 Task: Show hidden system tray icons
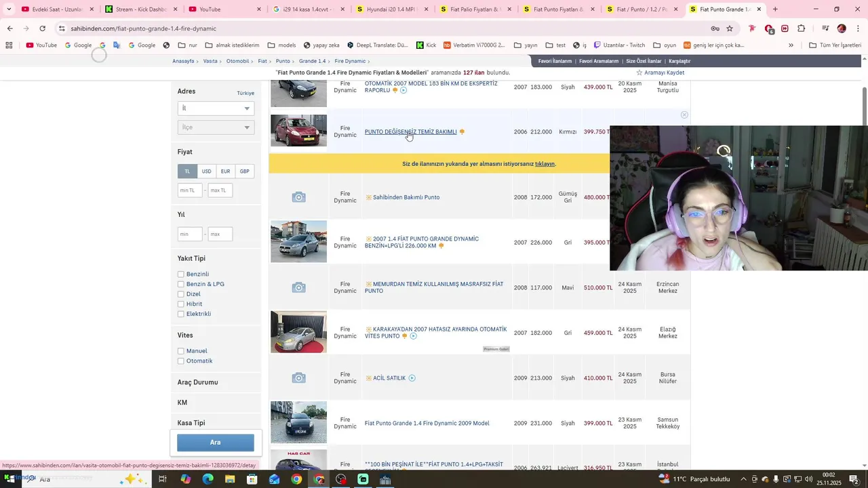tap(743, 479)
